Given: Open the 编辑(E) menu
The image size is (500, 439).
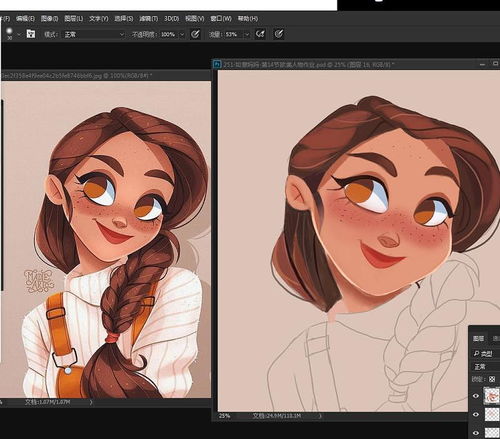Looking at the screenshot, I should pyautogui.click(x=25, y=19).
